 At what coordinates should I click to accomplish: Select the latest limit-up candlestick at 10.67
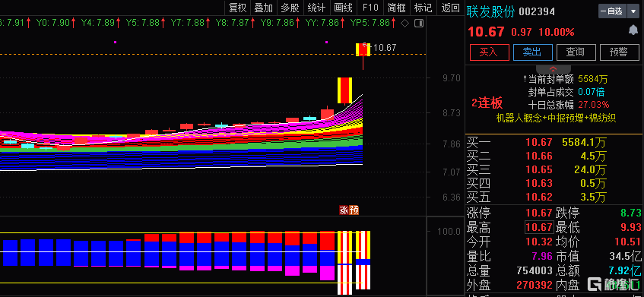click(x=363, y=49)
